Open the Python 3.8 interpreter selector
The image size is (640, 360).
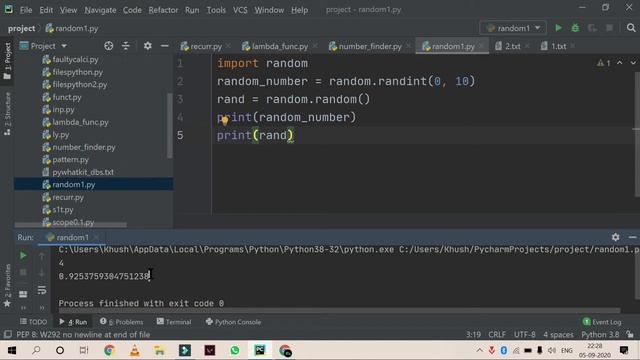point(600,334)
